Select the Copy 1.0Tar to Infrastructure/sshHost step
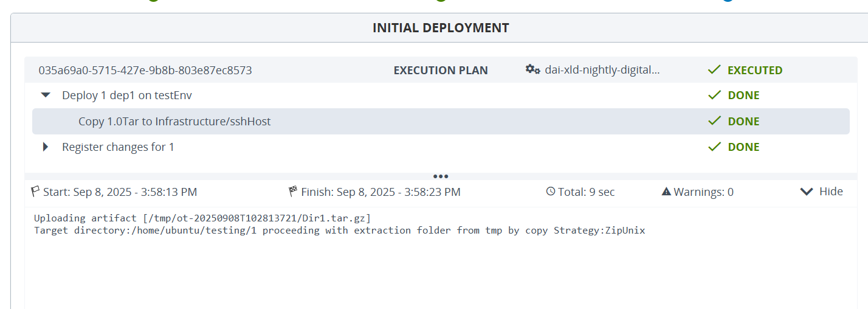 click(174, 122)
